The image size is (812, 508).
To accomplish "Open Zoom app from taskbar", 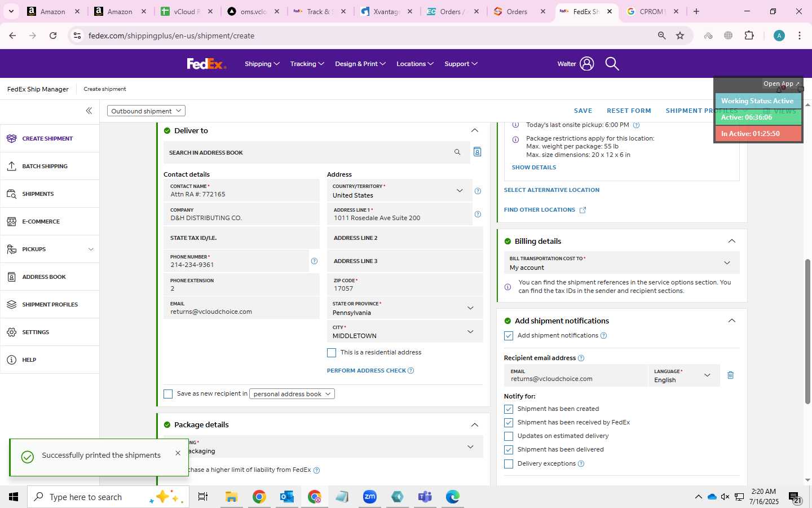I will (x=370, y=497).
